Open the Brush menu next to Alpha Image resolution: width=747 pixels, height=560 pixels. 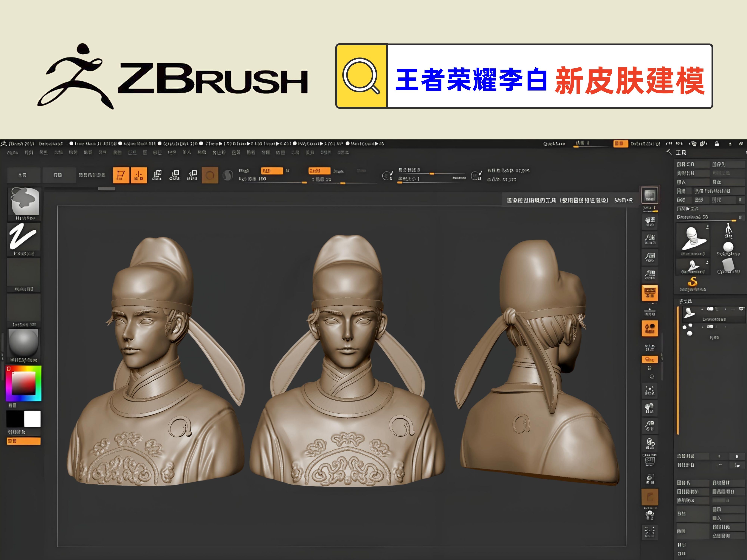tap(29, 153)
